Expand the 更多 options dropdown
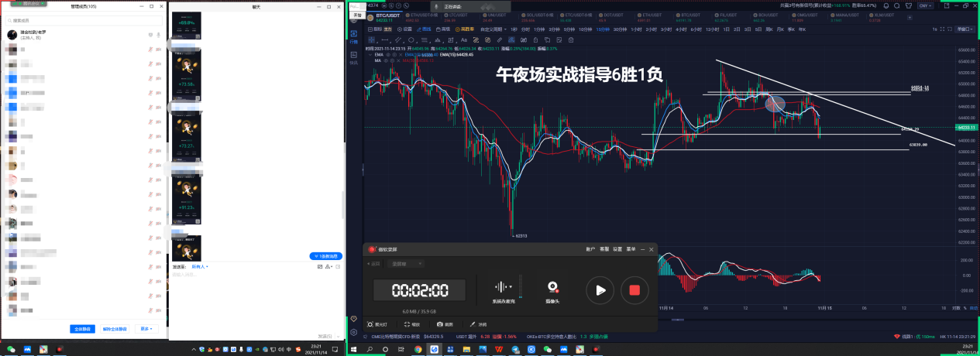 click(146, 329)
